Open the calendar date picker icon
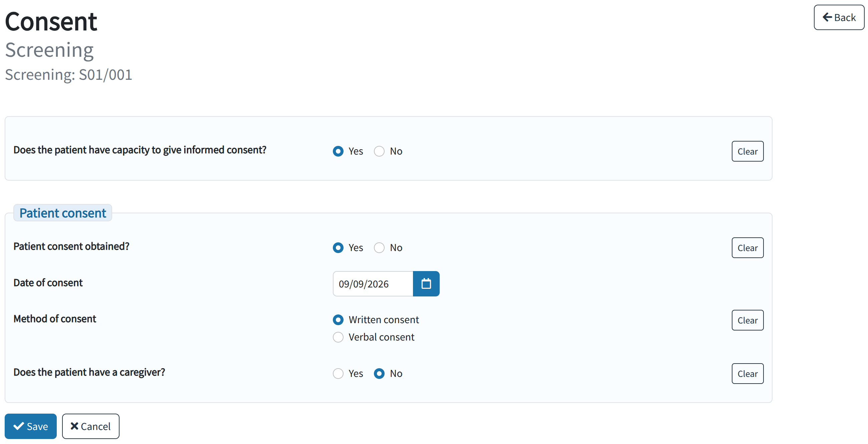Image resolution: width=868 pixels, height=444 pixels. click(426, 284)
